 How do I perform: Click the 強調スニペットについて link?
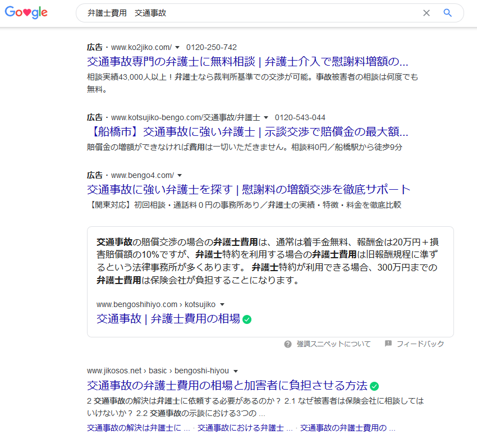[x=334, y=344]
